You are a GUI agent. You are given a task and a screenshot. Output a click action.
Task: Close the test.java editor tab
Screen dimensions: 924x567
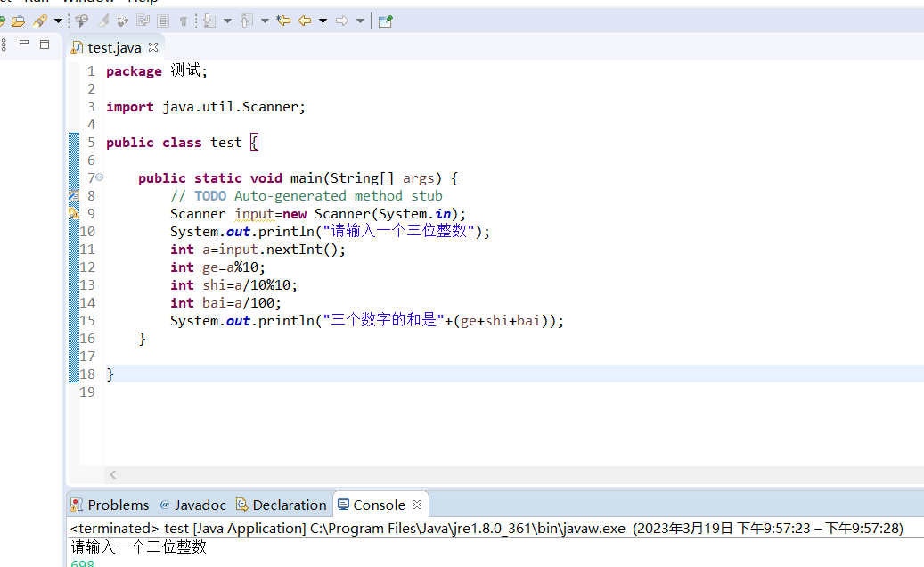(153, 47)
